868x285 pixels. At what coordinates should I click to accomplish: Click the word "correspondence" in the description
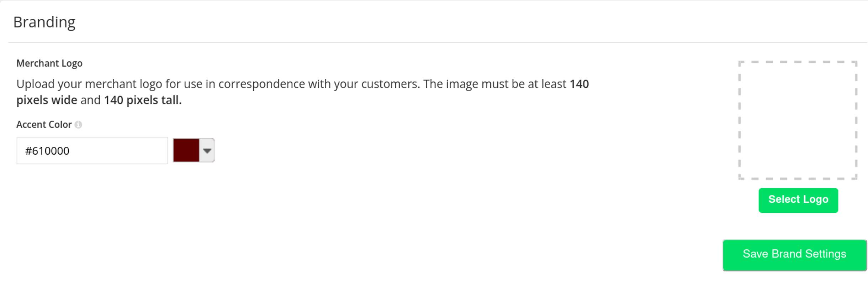pos(261,84)
